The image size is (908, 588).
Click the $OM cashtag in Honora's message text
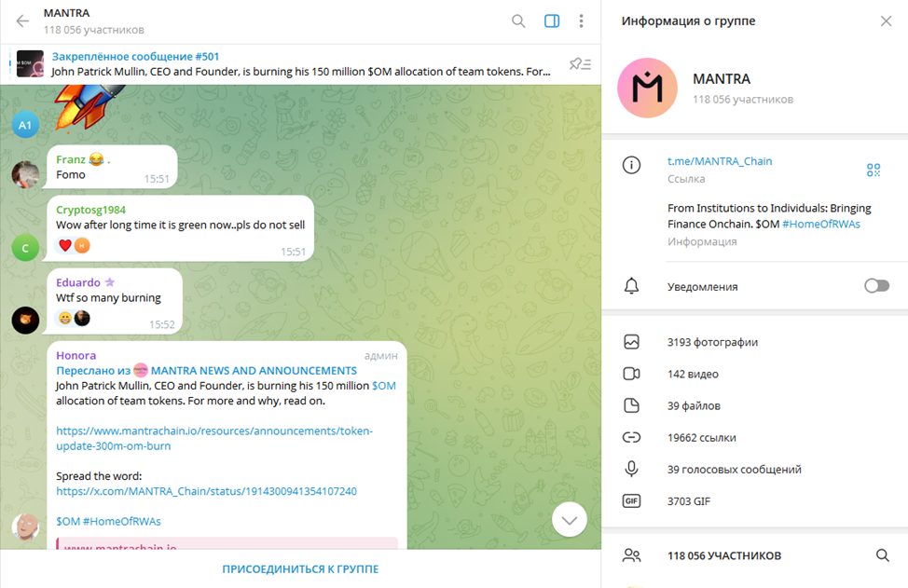[x=384, y=386]
